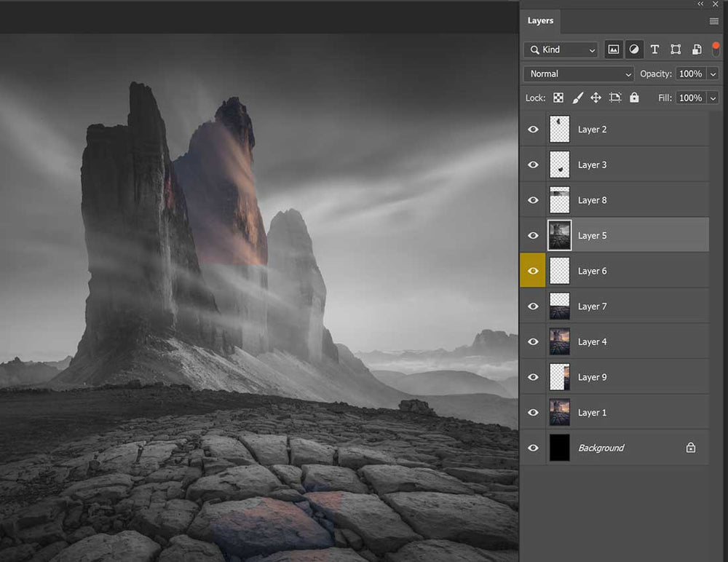Screen dimensions: 728x562
Task: Open the Layers panel menu icon
Action: [x=714, y=21]
